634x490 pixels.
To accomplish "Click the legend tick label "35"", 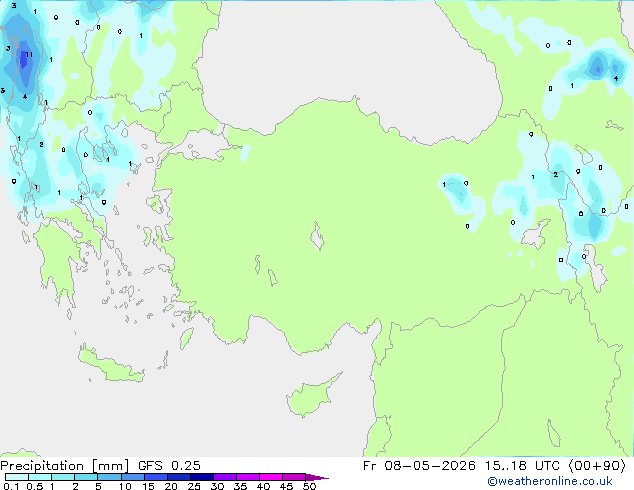I will pyautogui.click(x=240, y=486).
